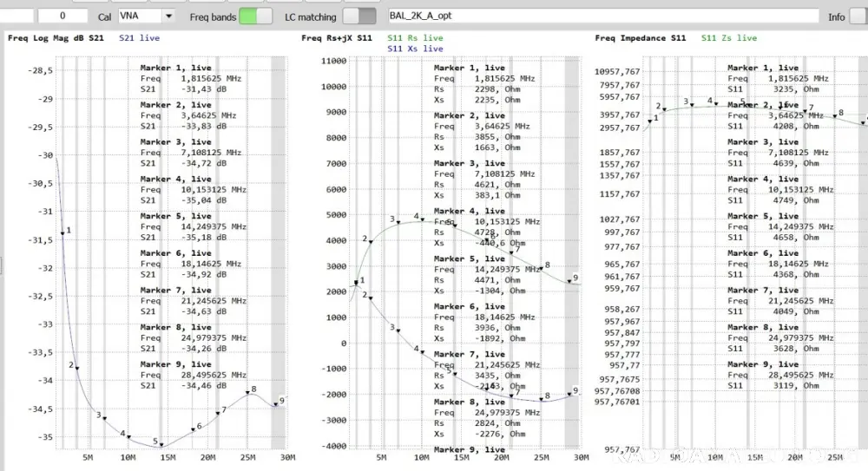Pick marker 8 on the S21 curve
The height and width of the screenshot is (471, 868).
click(248, 393)
